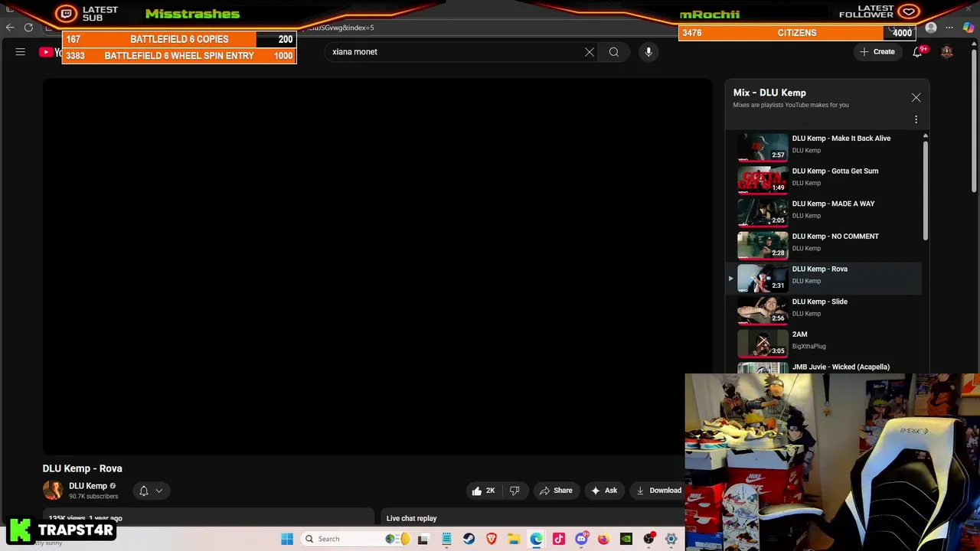Reload the page with browser refresh
Viewport: 980px width, 551px height.
pos(28,28)
